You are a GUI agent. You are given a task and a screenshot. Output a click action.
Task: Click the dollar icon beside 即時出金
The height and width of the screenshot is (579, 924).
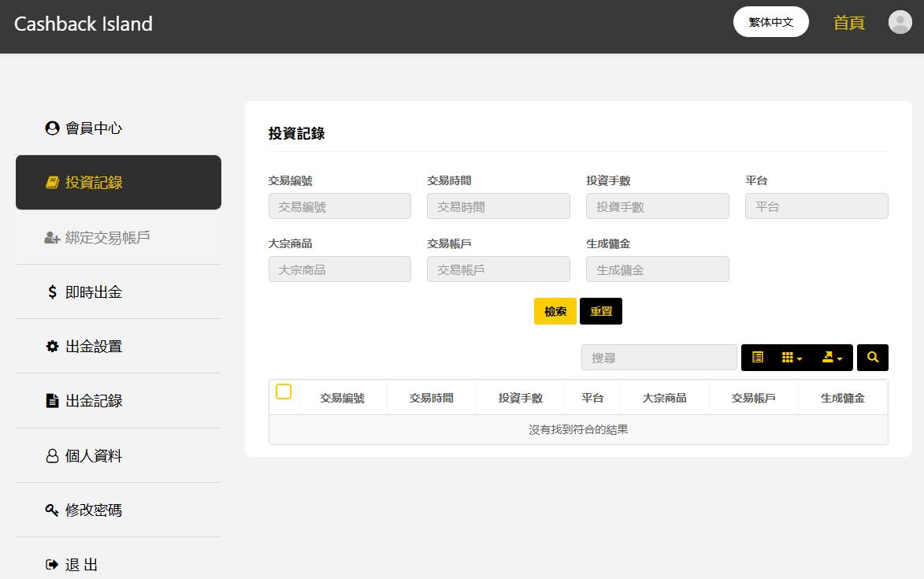[x=53, y=292]
